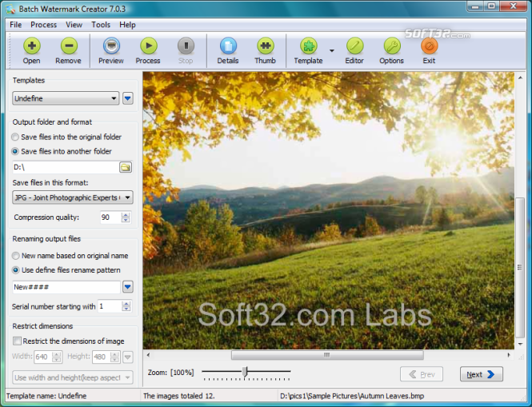The image size is (532, 407).
Task: Open rename pattern blue arrow menu
Action: tap(127, 287)
